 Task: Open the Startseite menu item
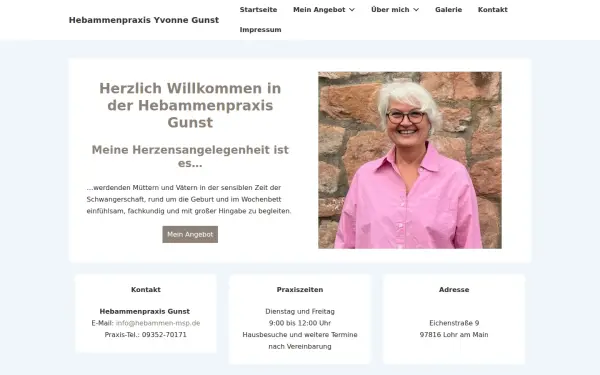click(x=258, y=10)
